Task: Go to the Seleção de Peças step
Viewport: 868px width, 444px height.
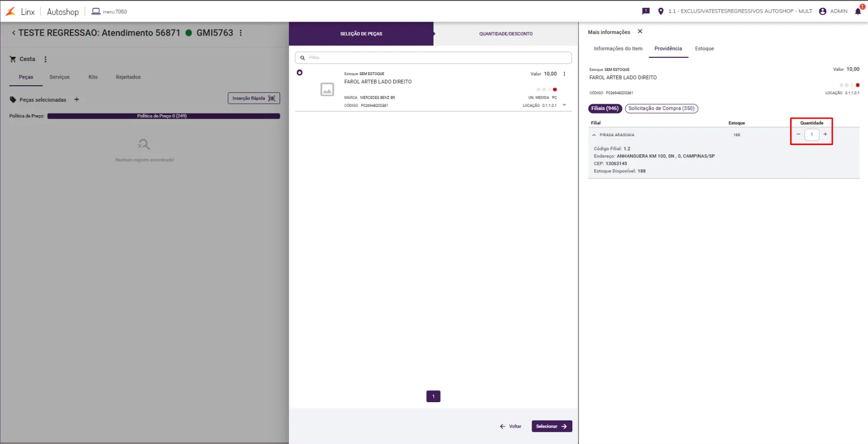Action: click(361, 34)
